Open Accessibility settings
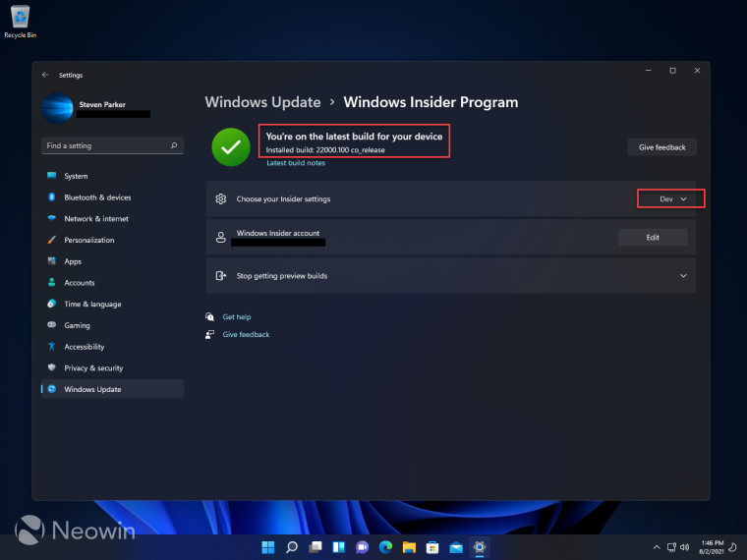 point(112,347)
